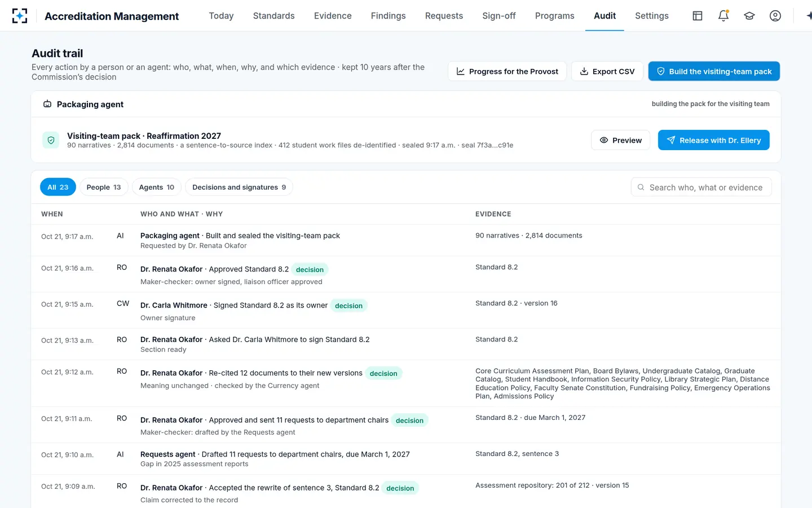Go to the Today tab
Image resolution: width=812 pixels, height=508 pixels.
(221, 16)
